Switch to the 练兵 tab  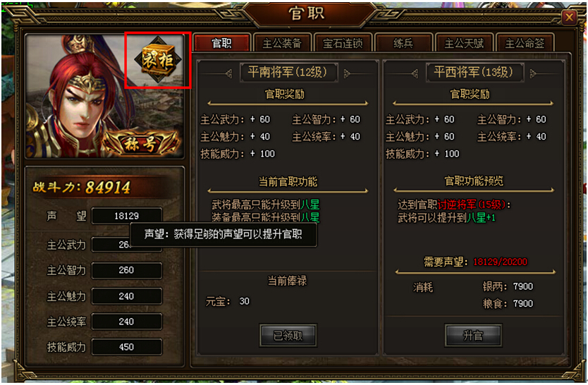click(x=403, y=43)
